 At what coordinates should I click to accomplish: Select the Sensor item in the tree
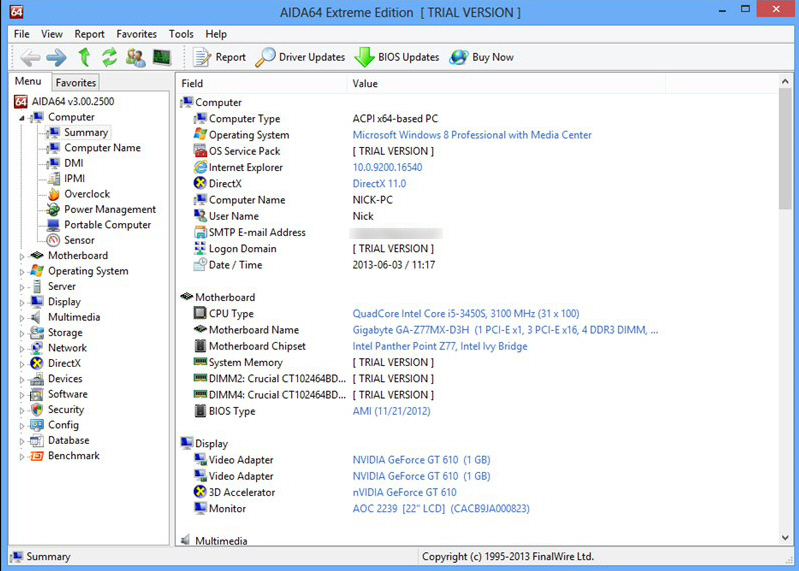click(79, 240)
